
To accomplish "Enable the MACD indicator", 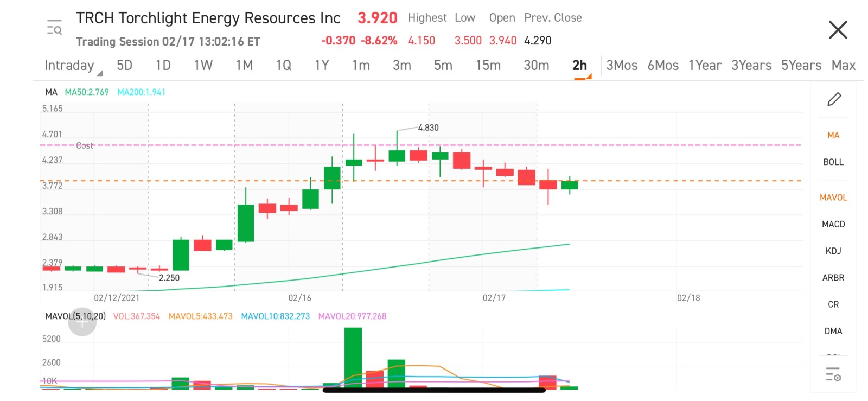I will click(833, 224).
